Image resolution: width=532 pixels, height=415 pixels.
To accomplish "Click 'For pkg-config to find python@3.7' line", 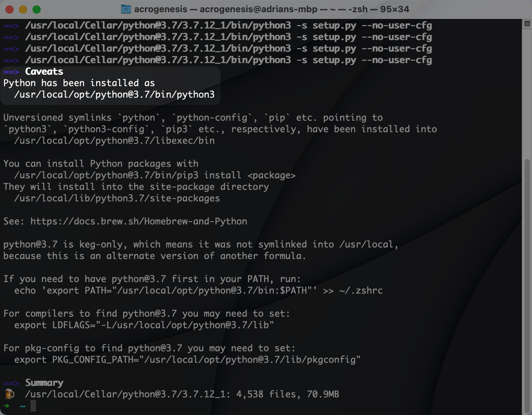I will pos(149,348).
